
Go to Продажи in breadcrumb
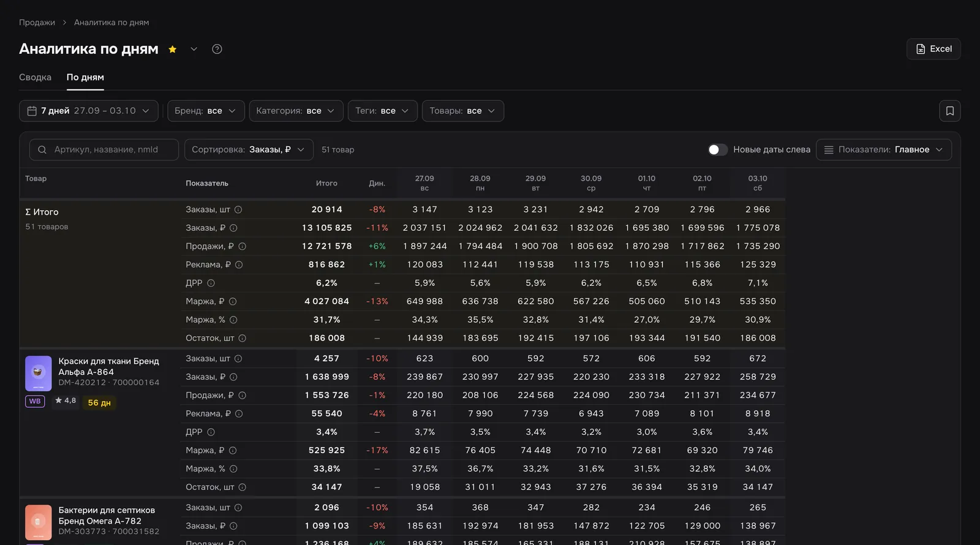click(x=37, y=22)
